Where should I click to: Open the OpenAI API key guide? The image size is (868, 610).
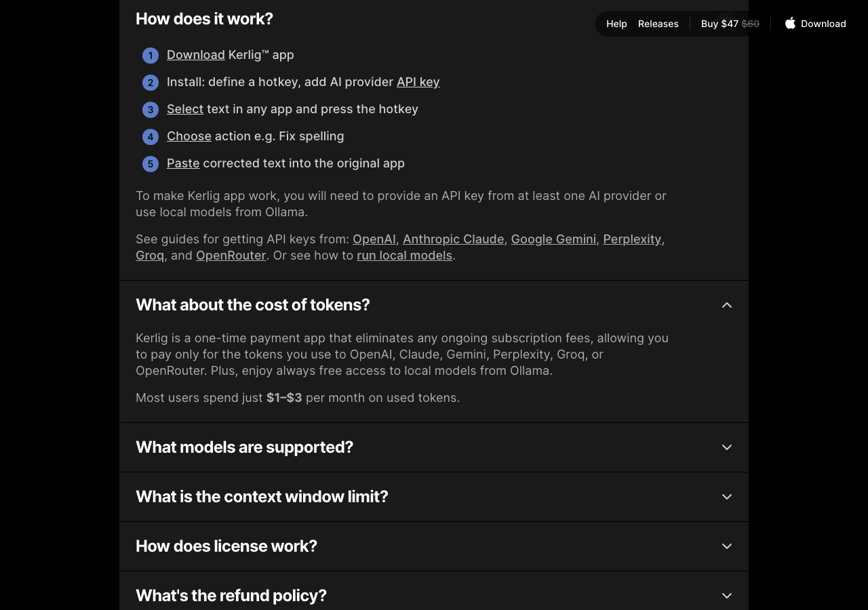[374, 239]
